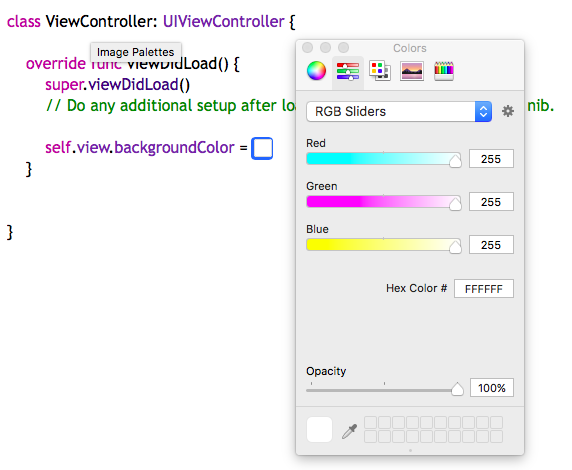The image size is (572, 470).
Task: Click the Hex Color field FFFFFF
Action: [x=484, y=289]
